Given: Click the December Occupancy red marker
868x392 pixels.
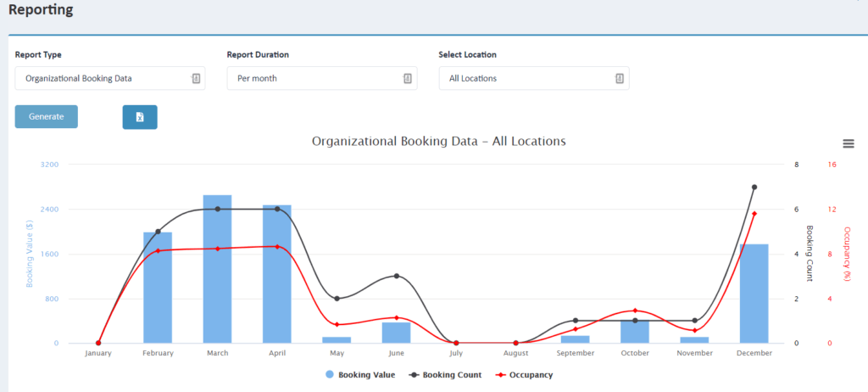Looking at the screenshot, I should [x=754, y=214].
